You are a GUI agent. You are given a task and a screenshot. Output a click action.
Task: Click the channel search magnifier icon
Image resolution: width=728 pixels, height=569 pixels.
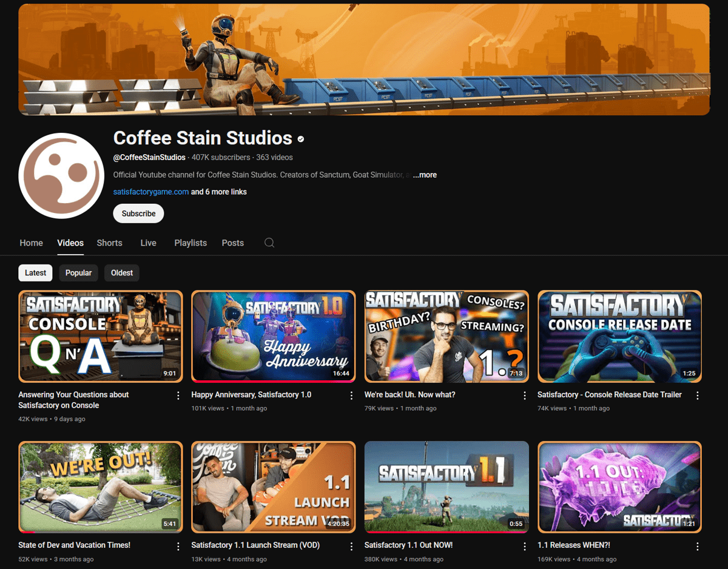click(269, 243)
